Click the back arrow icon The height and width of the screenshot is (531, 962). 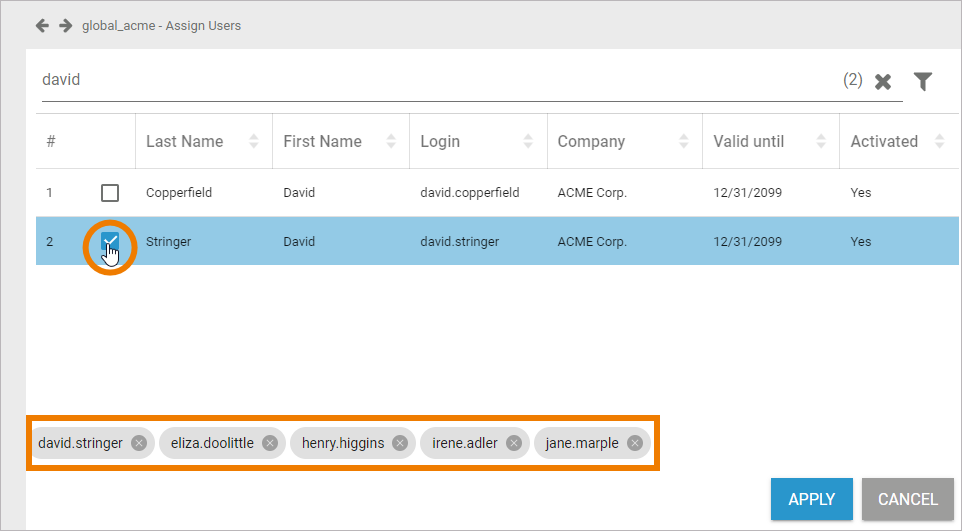tap(42, 25)
